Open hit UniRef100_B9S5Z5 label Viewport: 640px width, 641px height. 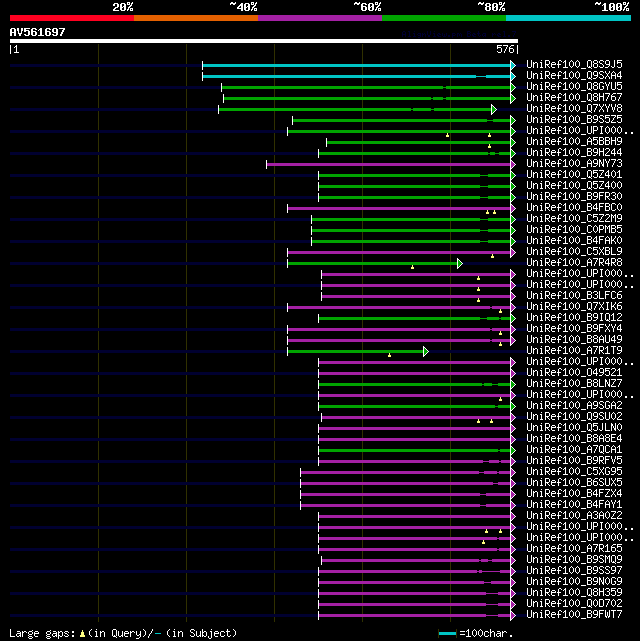pos(574,120)
